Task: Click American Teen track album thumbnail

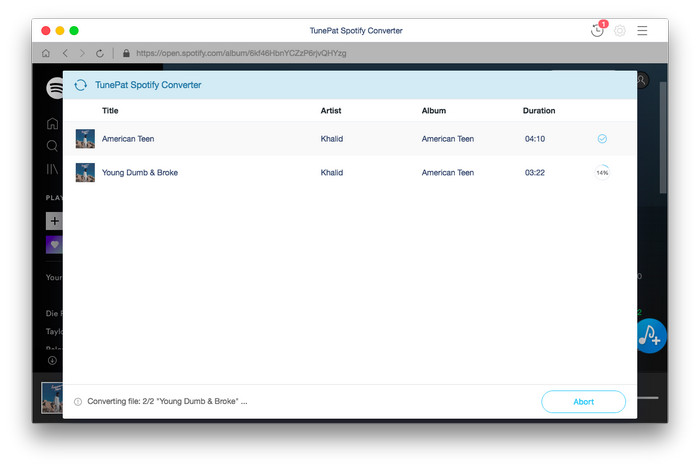Action: pyautogui.click(x=85, y=139)
